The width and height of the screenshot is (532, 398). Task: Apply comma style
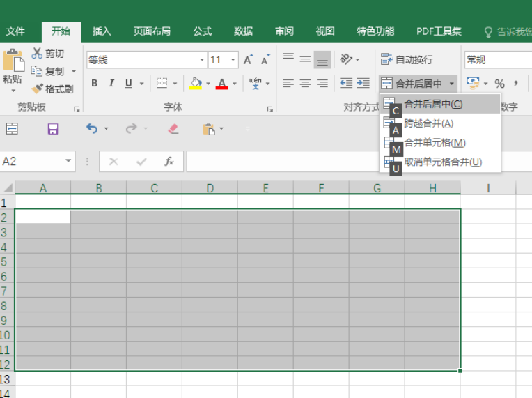(516, 84)
